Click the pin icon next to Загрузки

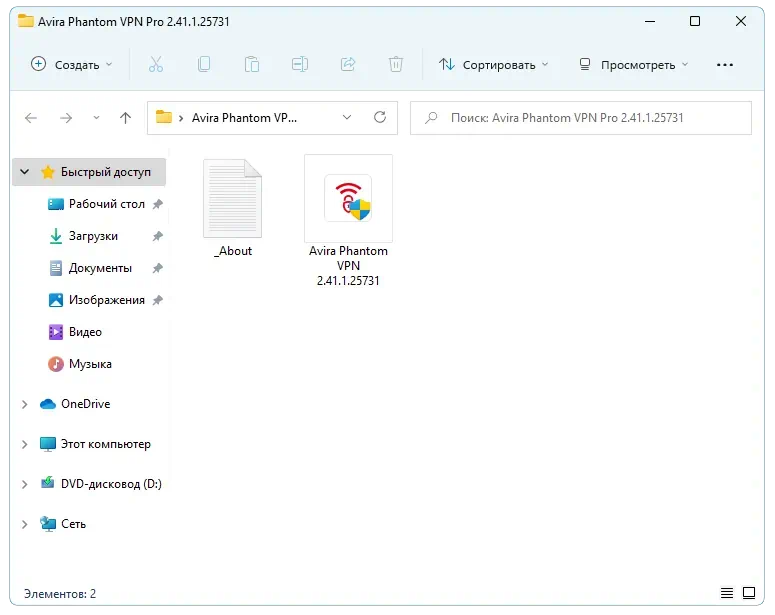click(x=158, y=236)
